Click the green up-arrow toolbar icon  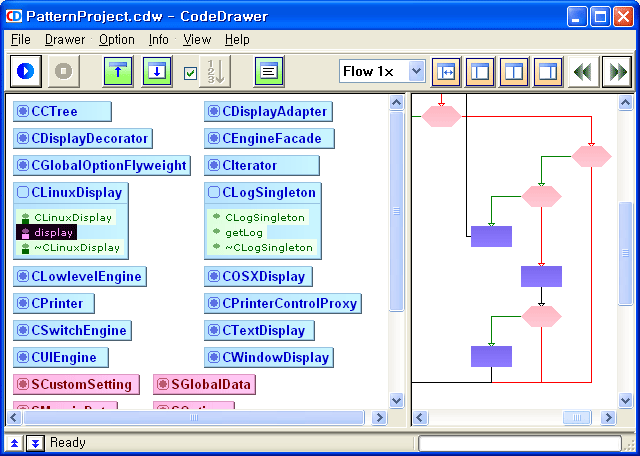coord(118,71)
